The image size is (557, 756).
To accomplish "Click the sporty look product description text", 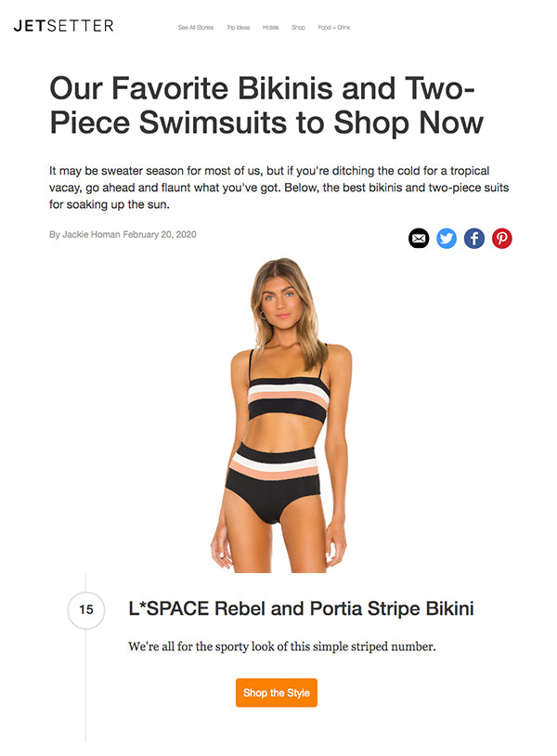I will pyautogui.click(x=282, y=646).
